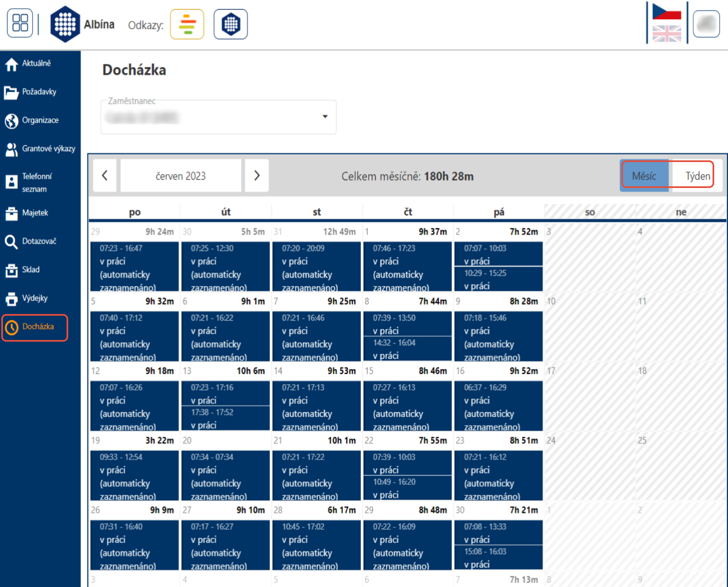
Task: Click the Požadavky folder icon
Action: tap(11, 92)
